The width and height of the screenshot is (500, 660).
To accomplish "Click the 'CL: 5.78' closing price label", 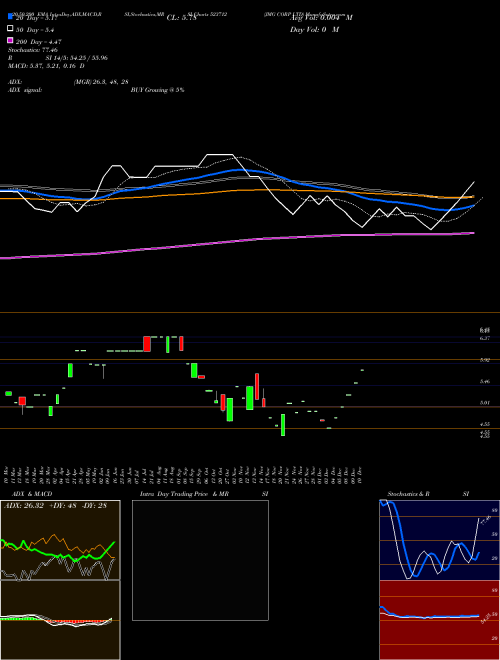I will pyautogui.click(x=181, y=18).
